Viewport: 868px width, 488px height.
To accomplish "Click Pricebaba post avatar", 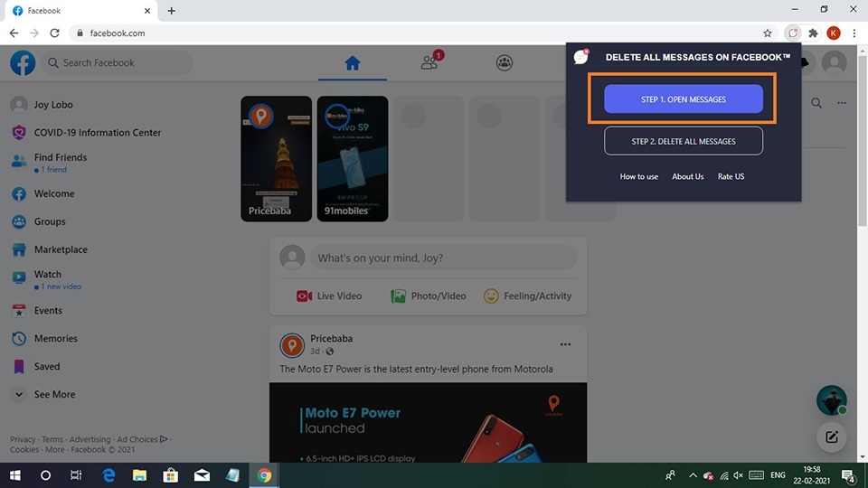I will point(292,344).
